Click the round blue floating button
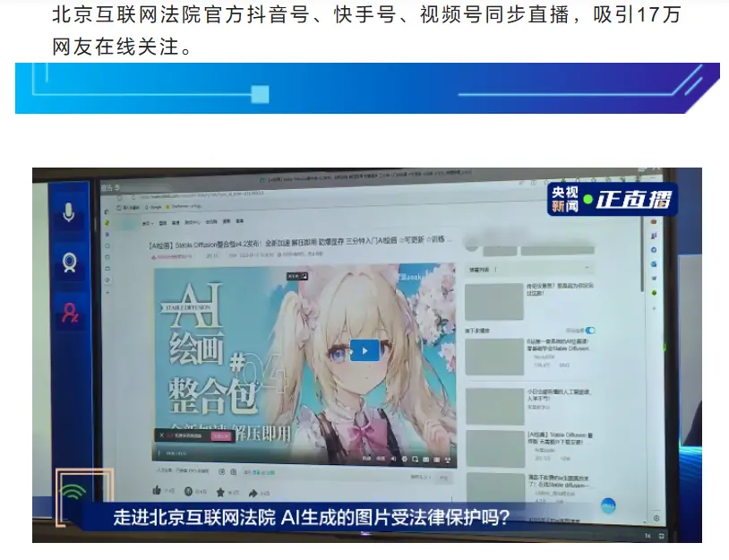Screen dimensions: 729x560 [x=607, y=505]
